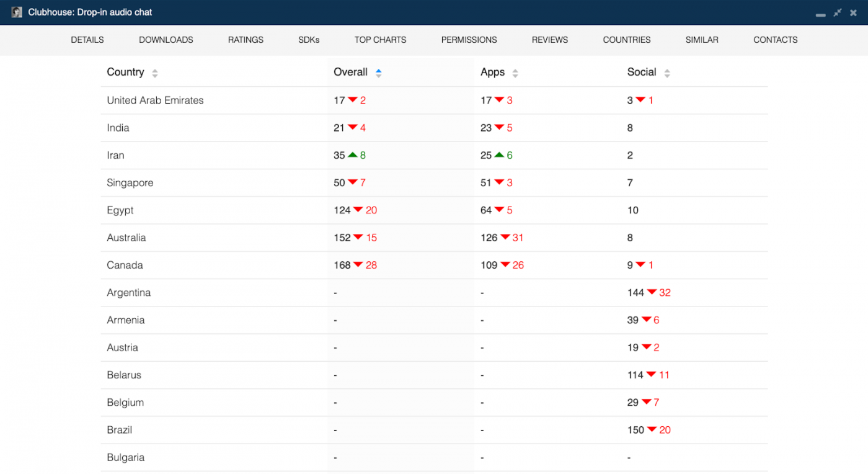Select the Austria country cell
The height and width of the screenshot is (474, 868).
[x=122, y=347]
